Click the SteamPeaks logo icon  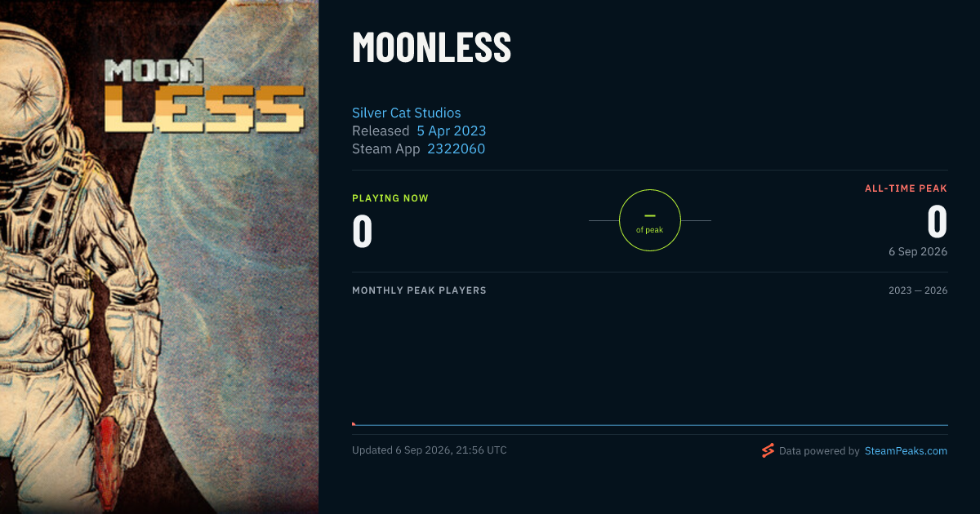(768, 450)
